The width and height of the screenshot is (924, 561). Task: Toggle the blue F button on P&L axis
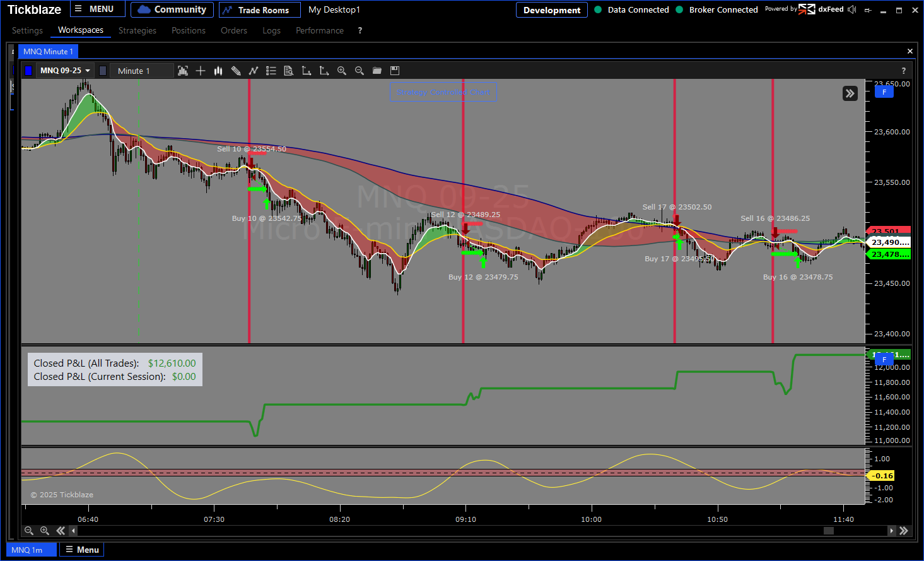point(884,360)
